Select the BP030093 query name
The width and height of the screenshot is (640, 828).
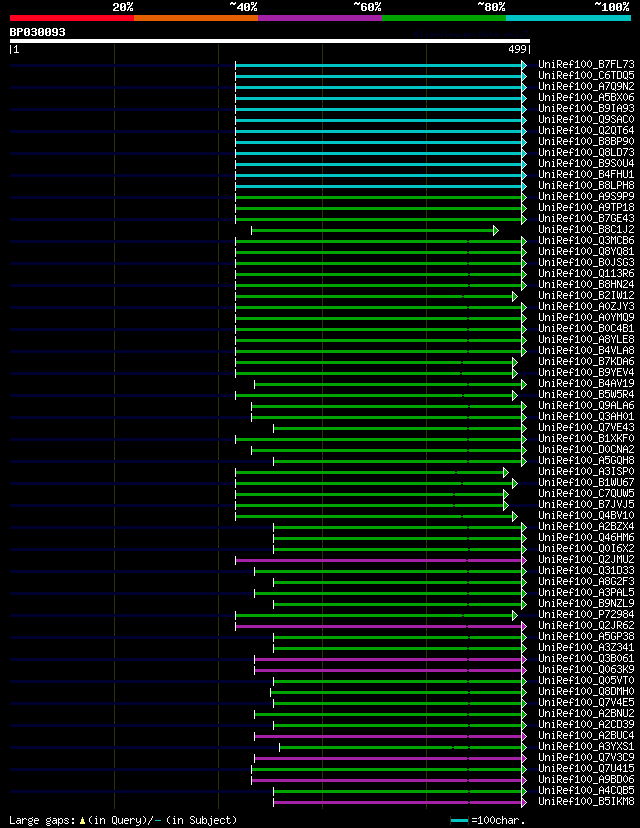37,32
